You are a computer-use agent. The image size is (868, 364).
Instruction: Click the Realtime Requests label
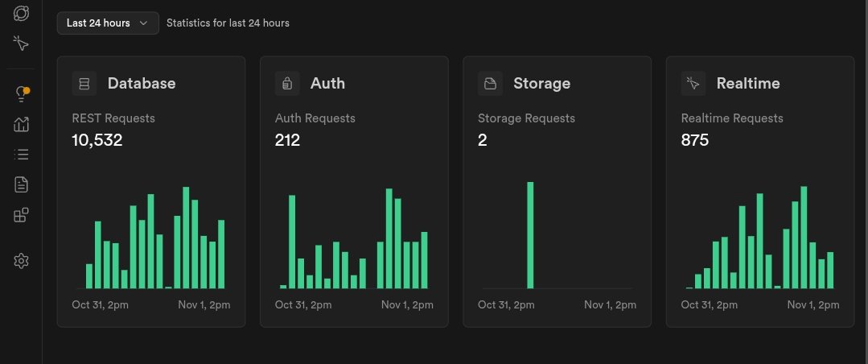tap(732, 118)
